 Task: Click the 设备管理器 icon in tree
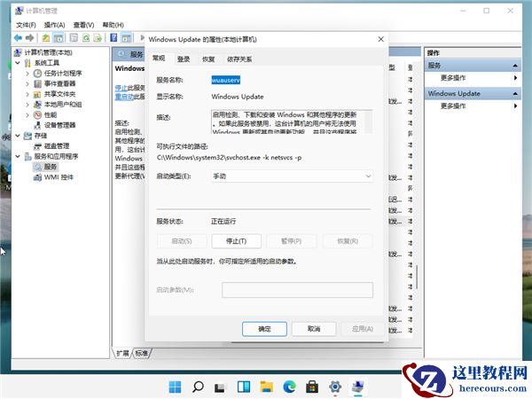point(37,125)
